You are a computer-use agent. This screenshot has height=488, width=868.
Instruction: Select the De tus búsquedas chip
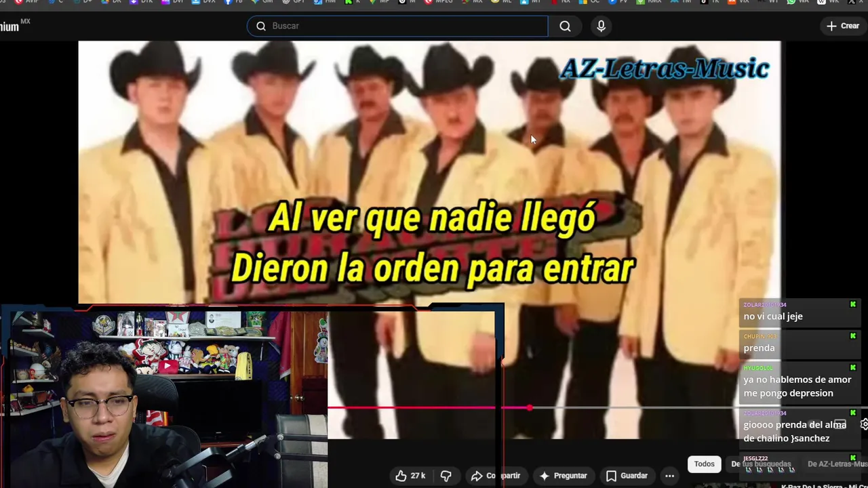[761, 464]
